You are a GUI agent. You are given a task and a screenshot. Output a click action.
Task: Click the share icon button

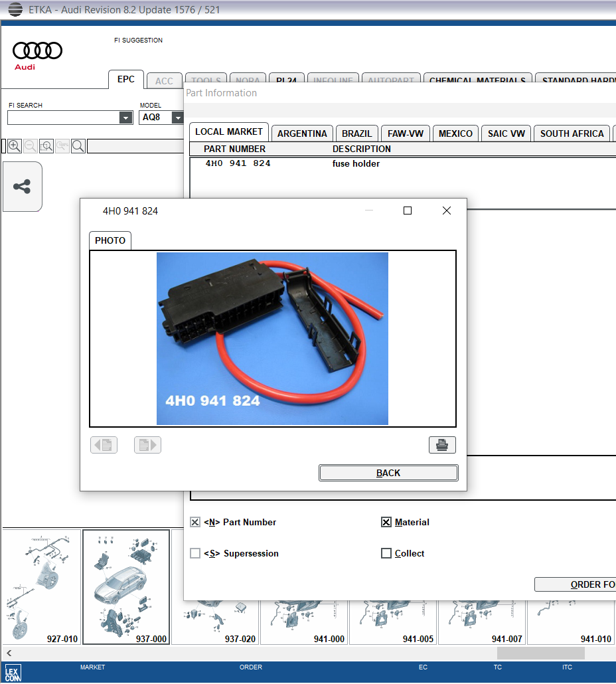tap(22, 187)
